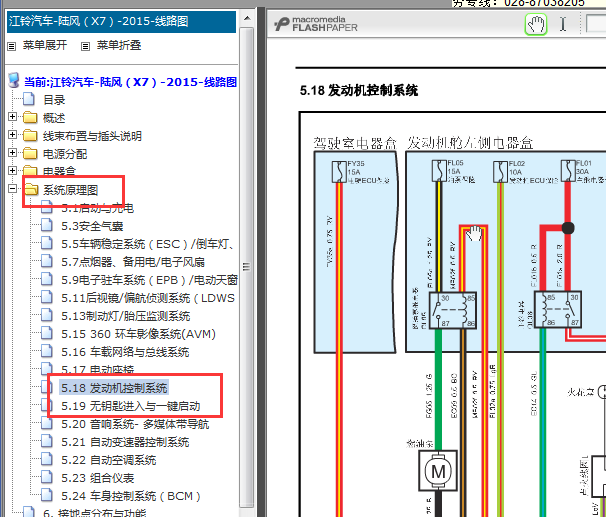This screenshot has height=517, width=606.
Task: Open the 目录 page
Action: tap(54, 100)
